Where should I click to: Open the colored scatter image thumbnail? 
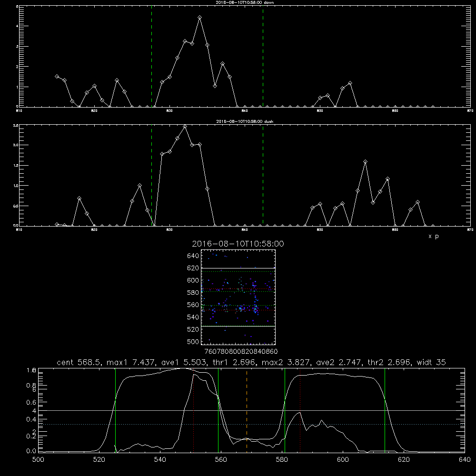[238, 297]
